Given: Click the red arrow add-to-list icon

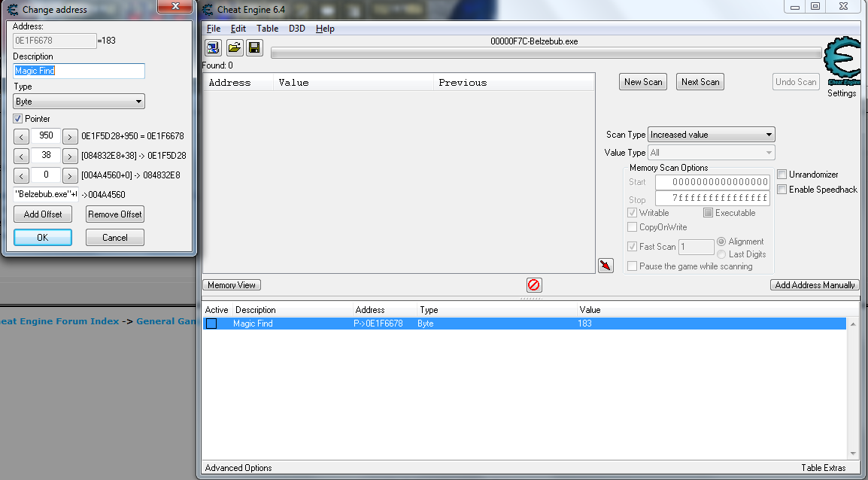Looking at the screenshot, I should [605, 266].
